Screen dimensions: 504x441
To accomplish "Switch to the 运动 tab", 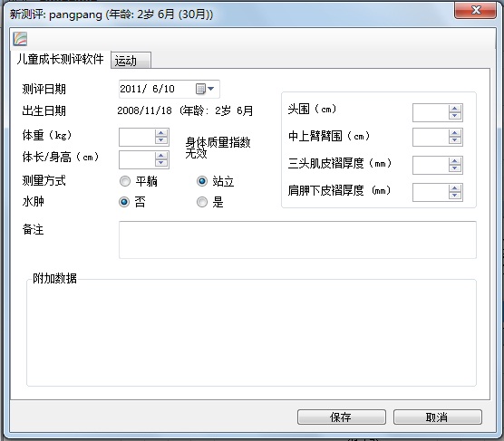I will [x=131, y=60].
